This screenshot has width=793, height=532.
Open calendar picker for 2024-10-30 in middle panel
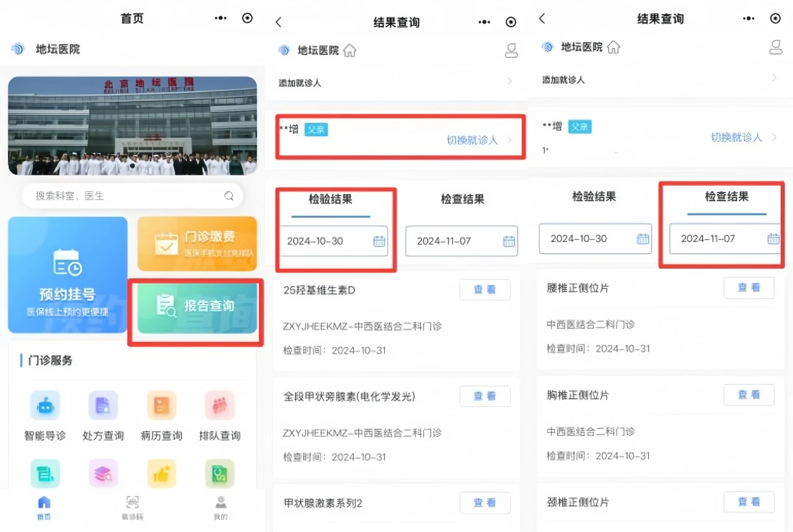379,241
